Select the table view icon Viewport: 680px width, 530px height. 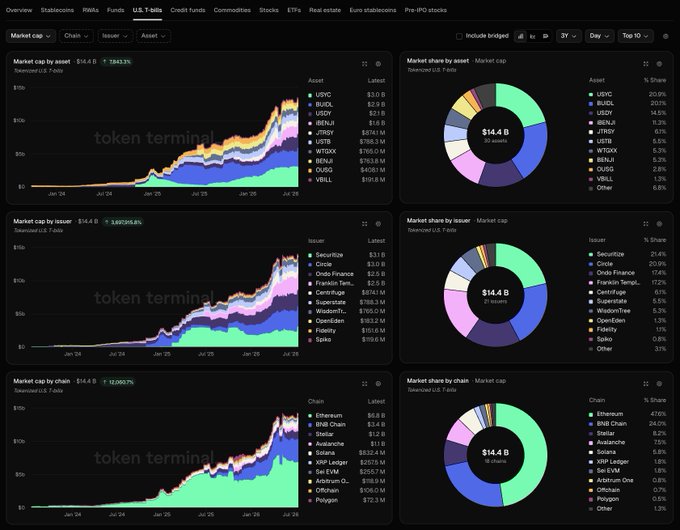(546, 36)
